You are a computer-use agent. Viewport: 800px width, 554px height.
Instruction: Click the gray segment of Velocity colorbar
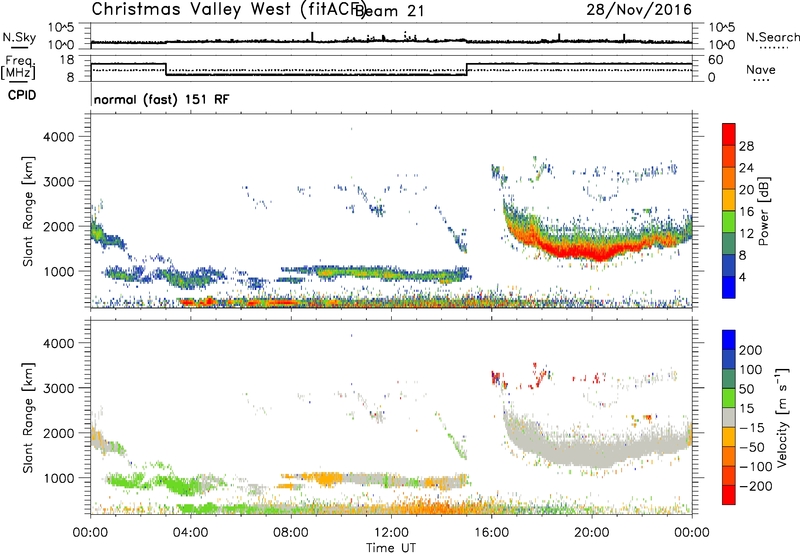[x=729, y=418]
